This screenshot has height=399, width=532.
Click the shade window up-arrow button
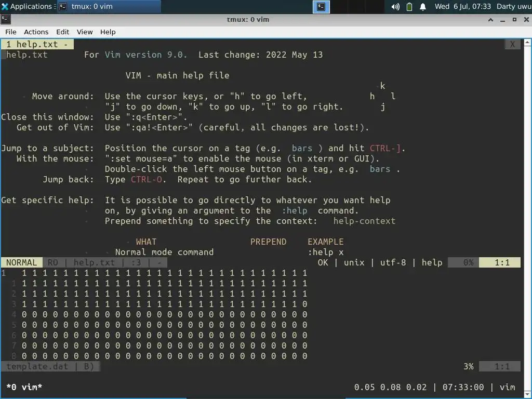pyautogui.click(x=490, y=20)
